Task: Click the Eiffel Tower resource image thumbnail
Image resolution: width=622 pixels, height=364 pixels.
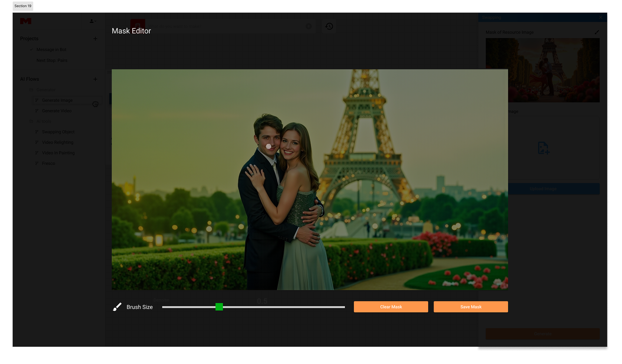Action: pos(543,70)
